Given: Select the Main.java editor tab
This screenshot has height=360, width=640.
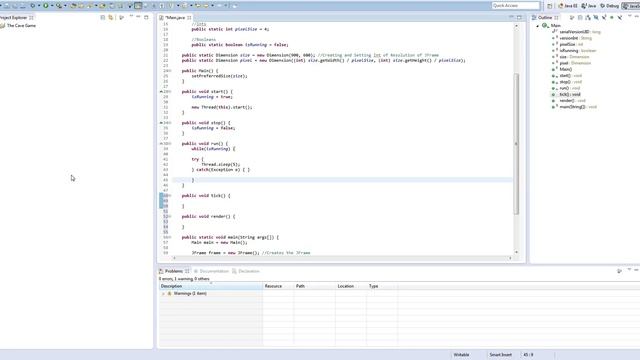Looking at the screenshot, I should pyautogui.click(x=176, y=18).
